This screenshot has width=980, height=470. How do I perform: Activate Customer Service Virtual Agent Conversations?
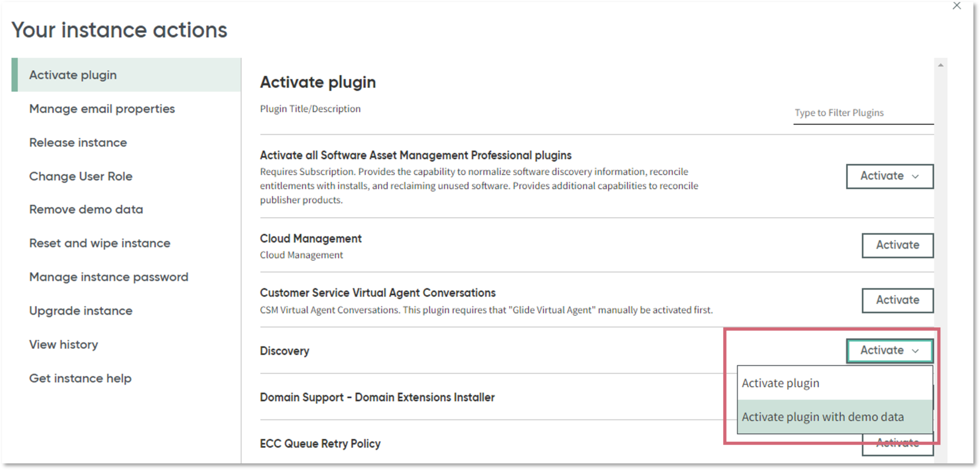pyautogui.click(x=897, y=300)
